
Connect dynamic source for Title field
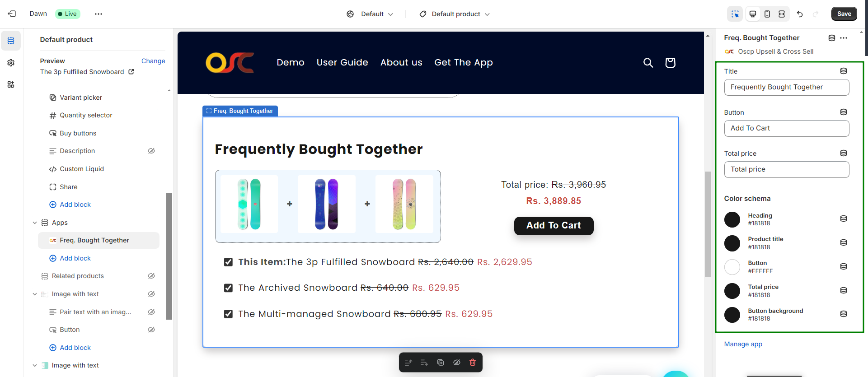(x=843, y=71)
